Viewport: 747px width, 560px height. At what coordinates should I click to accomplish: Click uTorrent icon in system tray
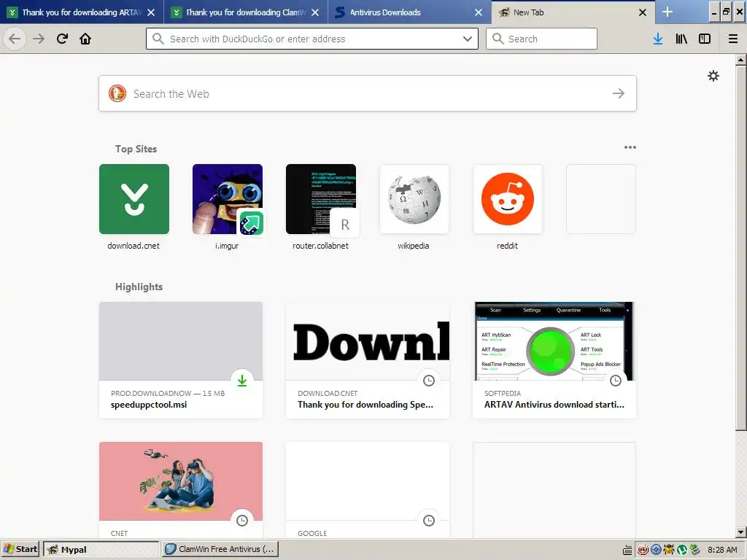click(682, 550)
